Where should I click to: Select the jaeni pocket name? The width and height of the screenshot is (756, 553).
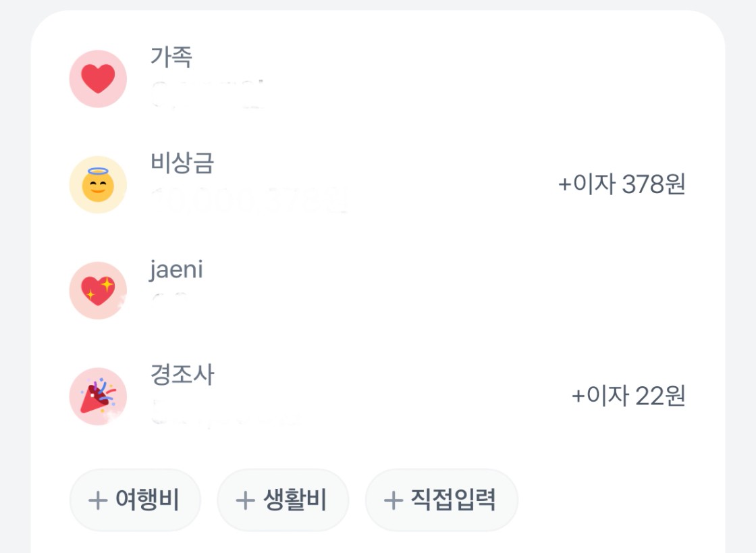(176, 269)
